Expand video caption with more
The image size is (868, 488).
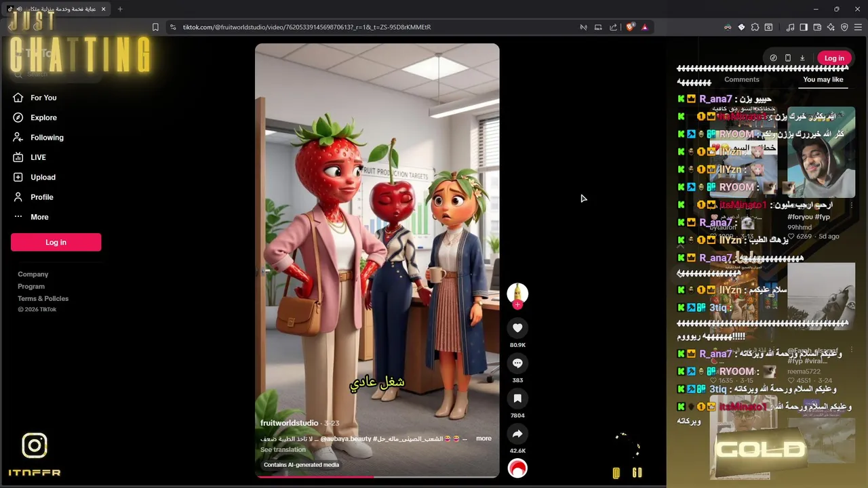484,439
